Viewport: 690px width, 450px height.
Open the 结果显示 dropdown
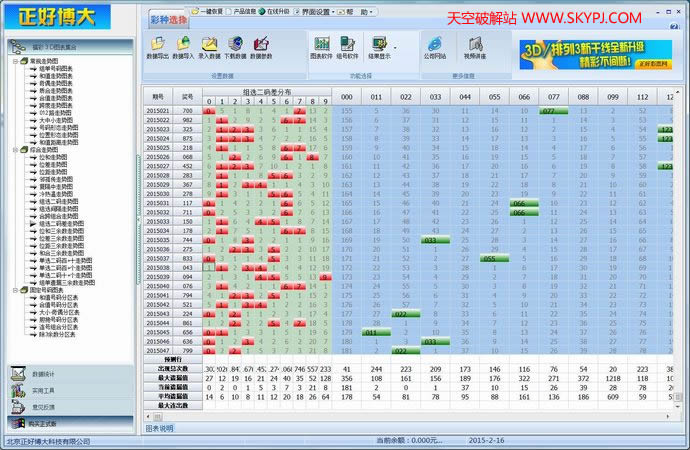(x=381, y=47)
